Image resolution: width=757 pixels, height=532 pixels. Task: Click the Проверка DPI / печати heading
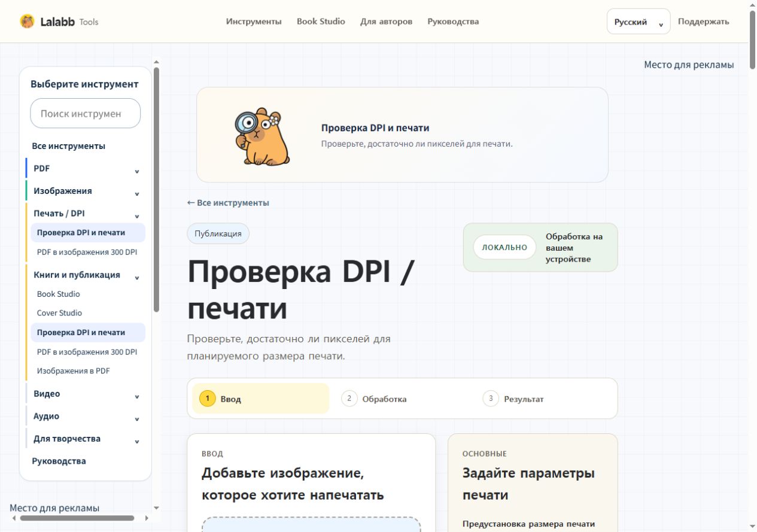click(300, 290)
